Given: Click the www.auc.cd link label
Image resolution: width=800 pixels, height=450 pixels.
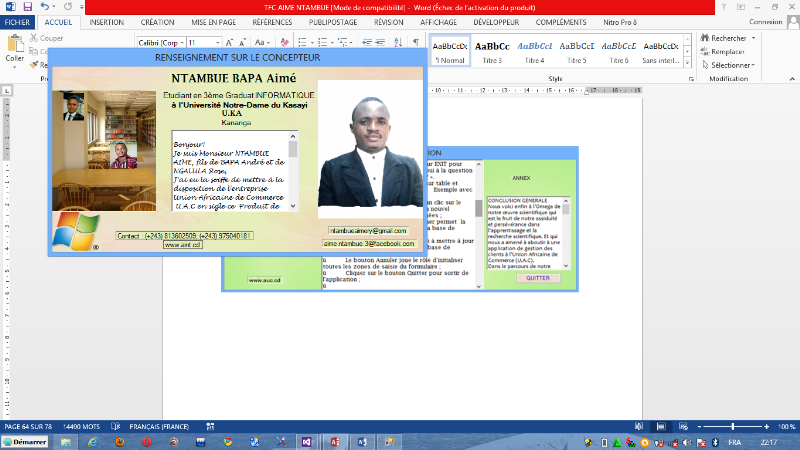Looking at the screenshot, I should click(265, 280).
